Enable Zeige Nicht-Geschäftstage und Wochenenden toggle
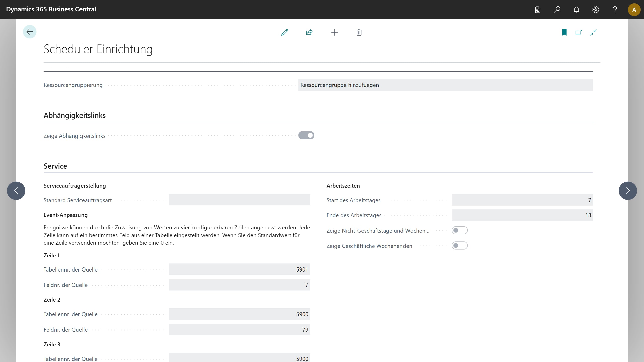644x362 pixels. click(x=459, y=230)
